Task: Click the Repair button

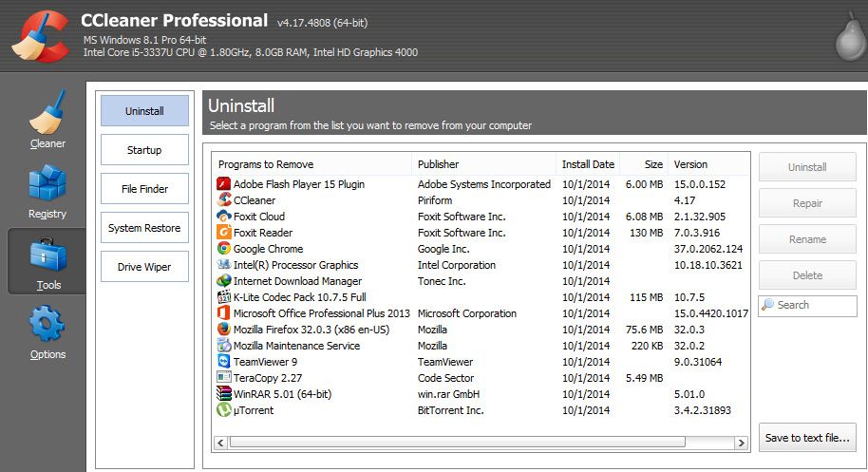Action: [x=807, y=203]
